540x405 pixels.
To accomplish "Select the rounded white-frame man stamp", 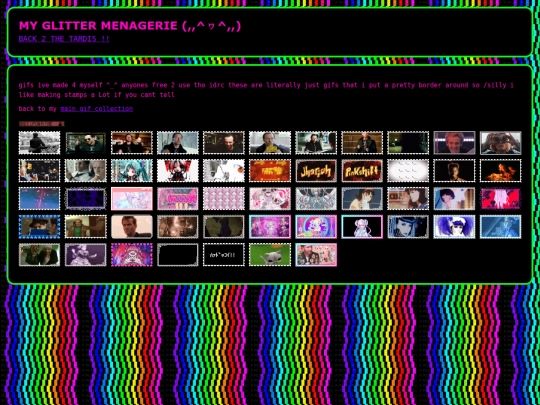I will point(132,227).
